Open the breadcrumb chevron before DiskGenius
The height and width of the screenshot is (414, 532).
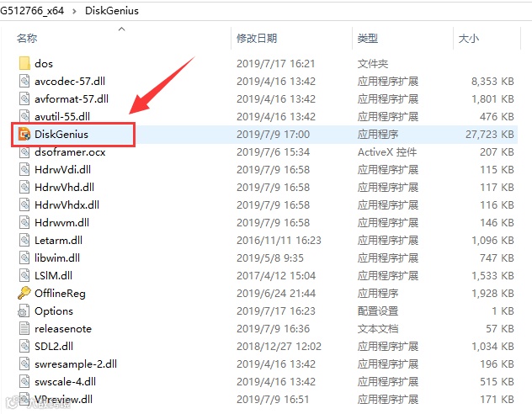pyautogui.click(x=74, y=11)
